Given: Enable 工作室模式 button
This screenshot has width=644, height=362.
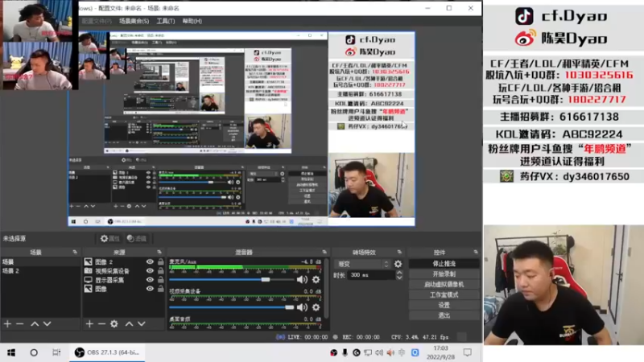Looking at the screenshot, I should coord(444,294).
